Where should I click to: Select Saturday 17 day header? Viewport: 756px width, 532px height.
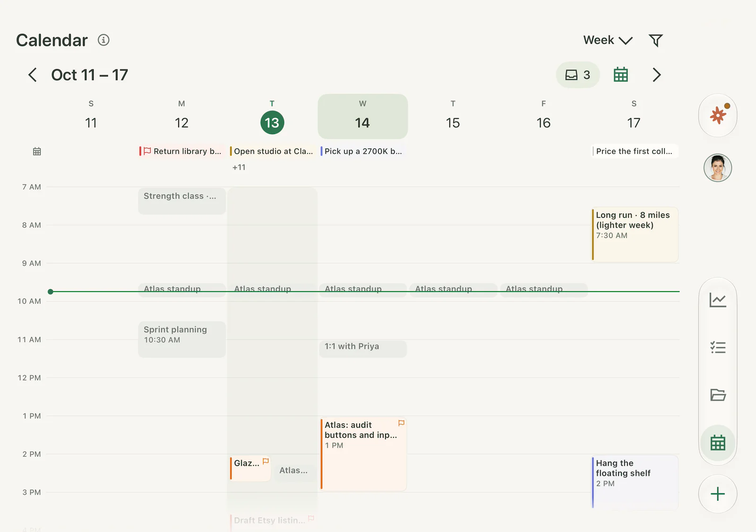click(634, 116)
